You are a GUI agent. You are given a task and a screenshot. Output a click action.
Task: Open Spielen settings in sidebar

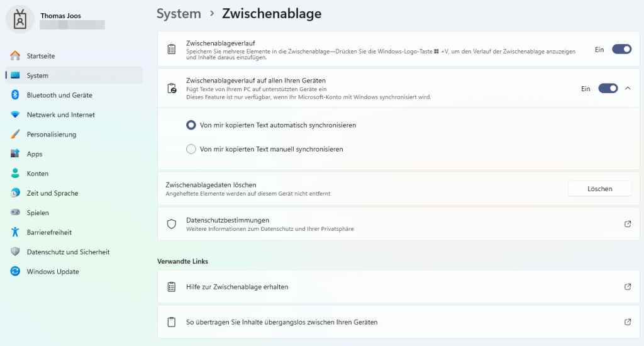pos(74,213)
